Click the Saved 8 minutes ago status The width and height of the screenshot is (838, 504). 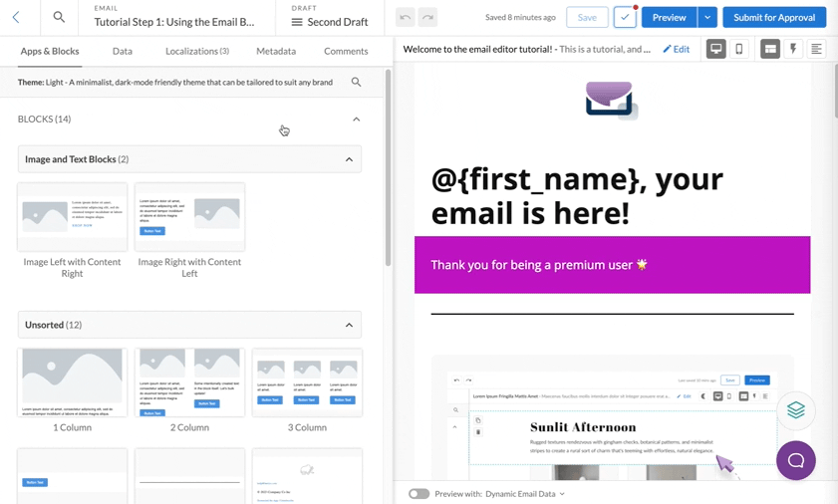(520, 18)
